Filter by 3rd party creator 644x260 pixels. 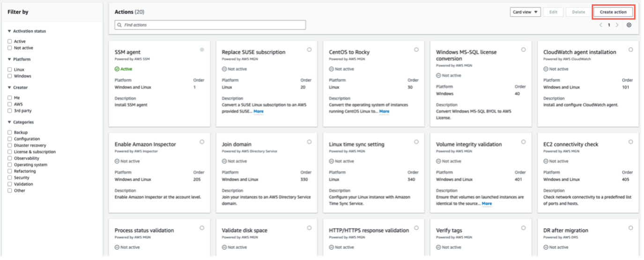pyautogui.click(x=10, y=111)
